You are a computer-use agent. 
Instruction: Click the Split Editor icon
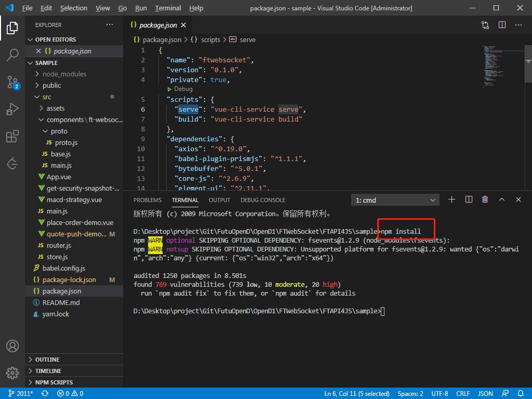[x=502, y=25]
